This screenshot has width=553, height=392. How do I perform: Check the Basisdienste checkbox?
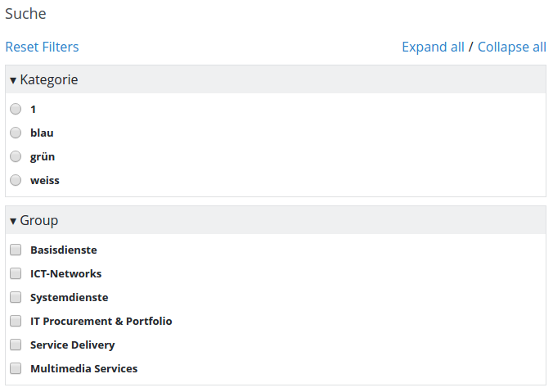(16, 250)
